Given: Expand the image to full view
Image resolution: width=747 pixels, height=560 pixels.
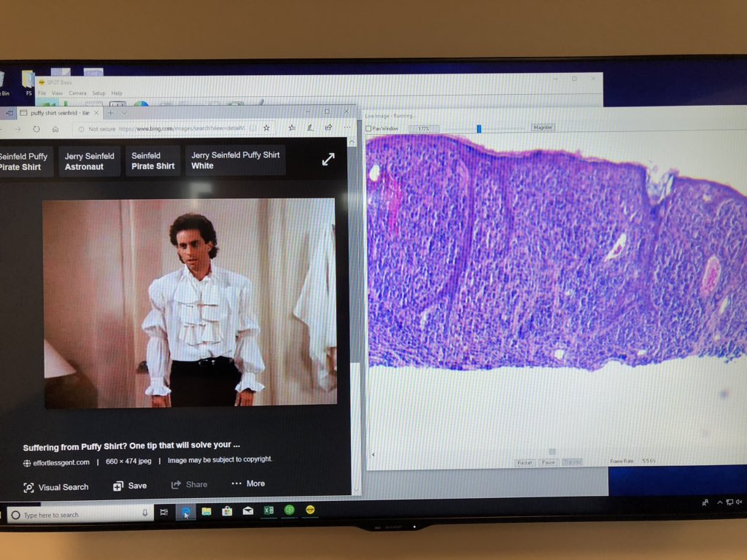Looking at the screenshot, I should [328, 159].
